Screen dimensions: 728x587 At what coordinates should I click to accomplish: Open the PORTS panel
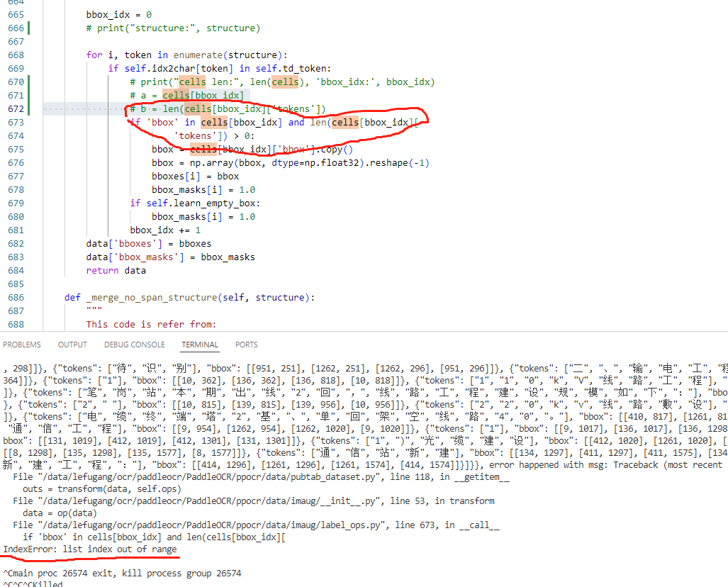coord(246,344)
